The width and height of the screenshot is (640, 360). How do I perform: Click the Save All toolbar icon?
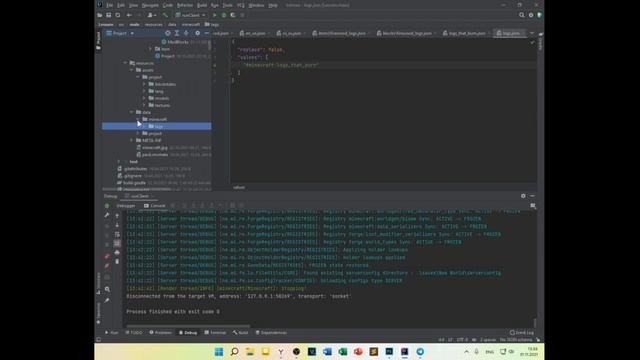pyautogui.click(x=109, y=15)
